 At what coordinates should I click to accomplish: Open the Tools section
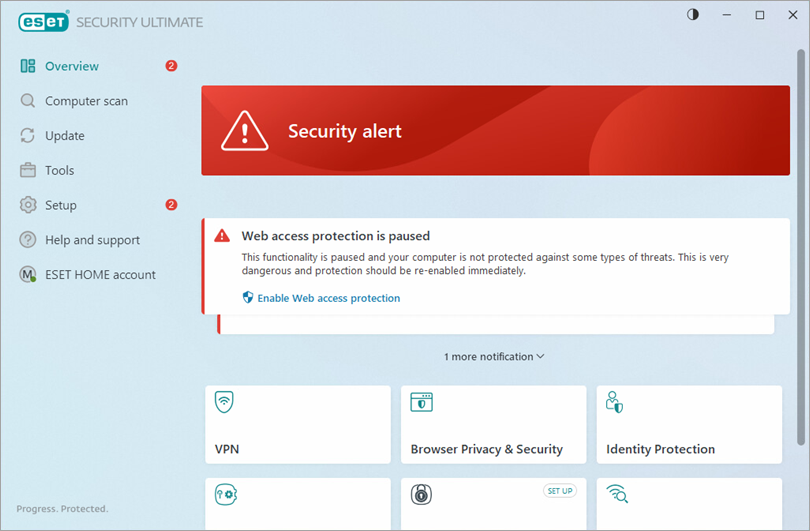(59, 170)
